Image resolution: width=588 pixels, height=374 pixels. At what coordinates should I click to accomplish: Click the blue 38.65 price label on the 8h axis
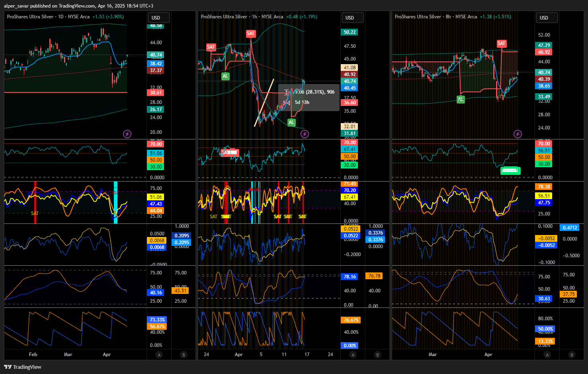point(544,86)
